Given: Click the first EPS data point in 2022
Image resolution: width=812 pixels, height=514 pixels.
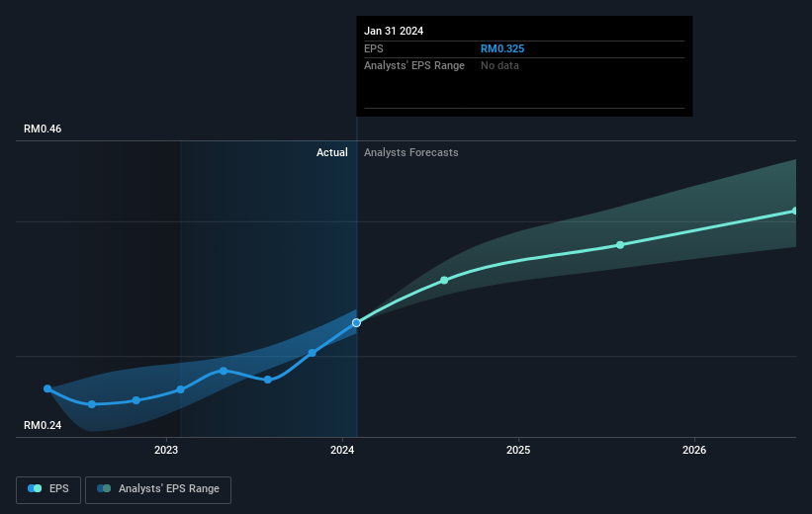Looking at the screenshot, I should point(47,388).
